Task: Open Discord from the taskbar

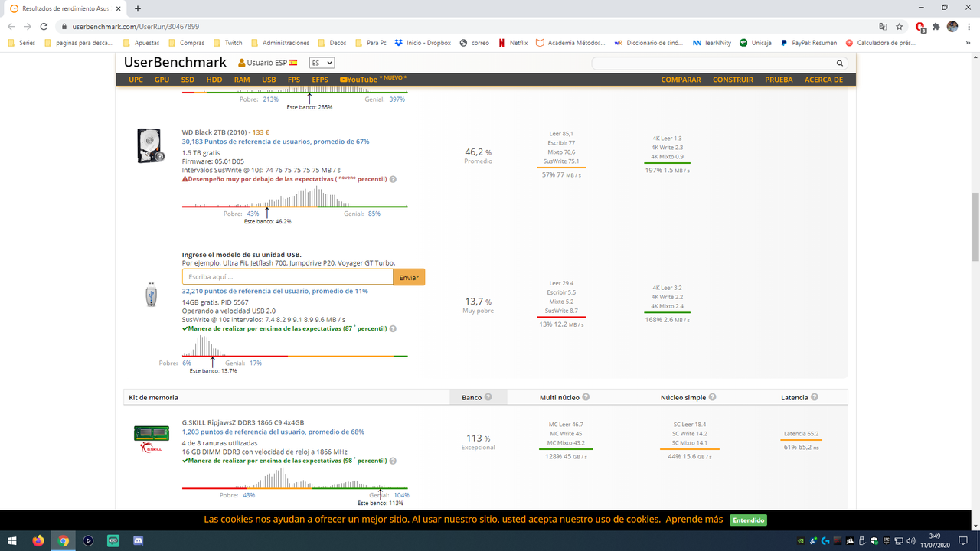Action: tap(139, 540)
